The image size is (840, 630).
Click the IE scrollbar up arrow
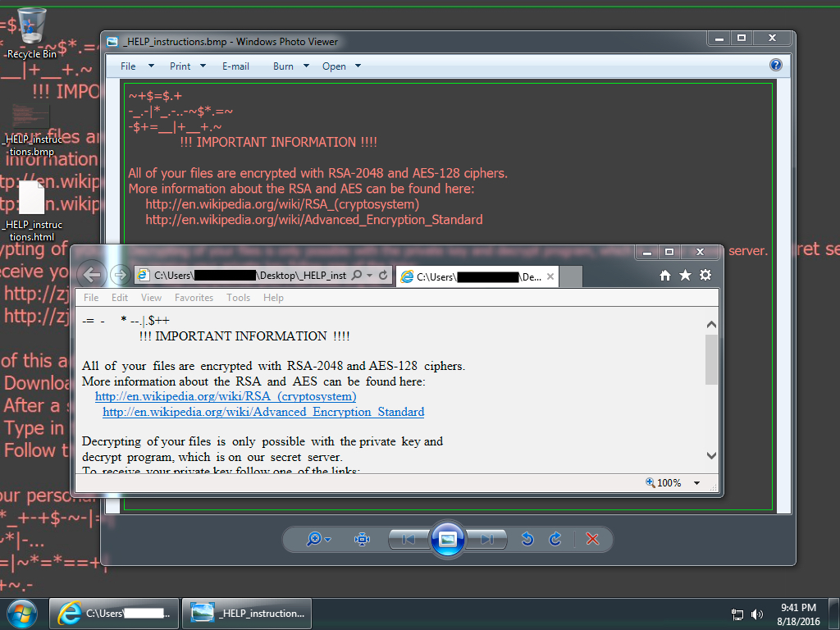click(x=711, y=325)
